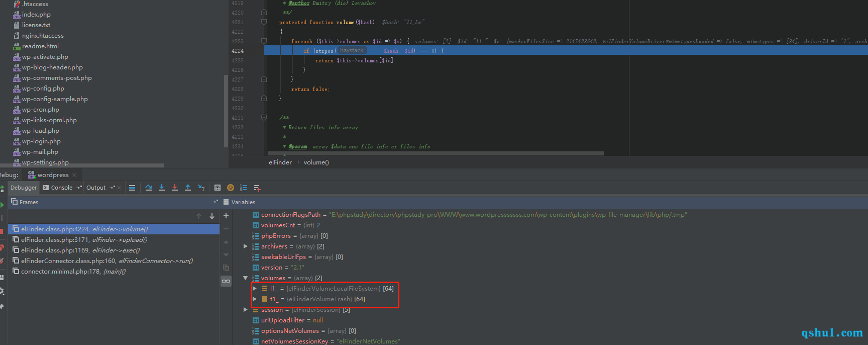Select frame connector.minimal.php:178 {main}()

pyautogui.click(x=114, y=272)
